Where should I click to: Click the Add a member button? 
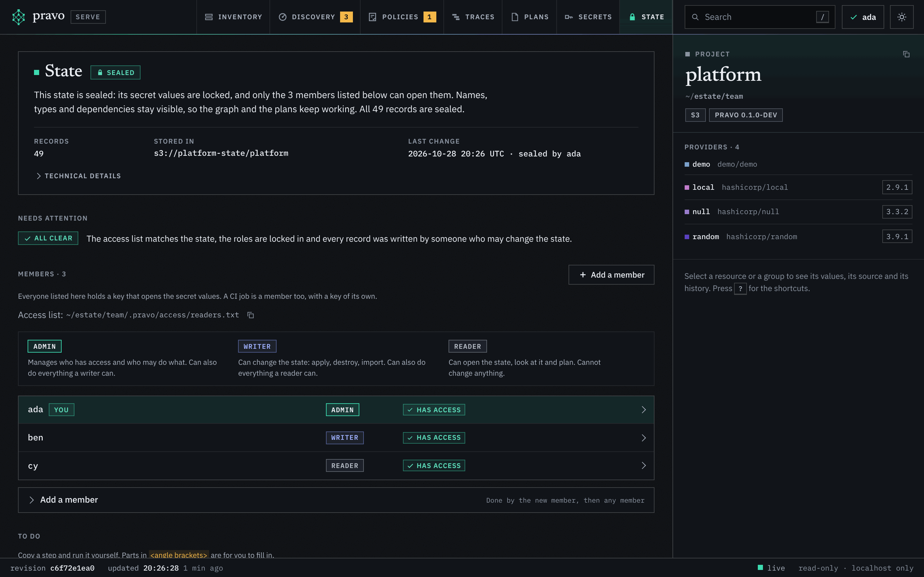point(611,275)
